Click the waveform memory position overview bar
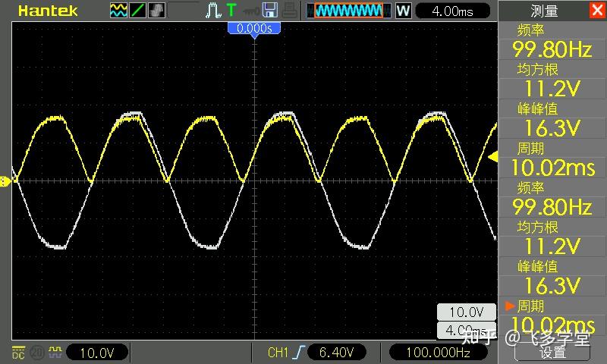607x364 pixels. click(348, 11)
